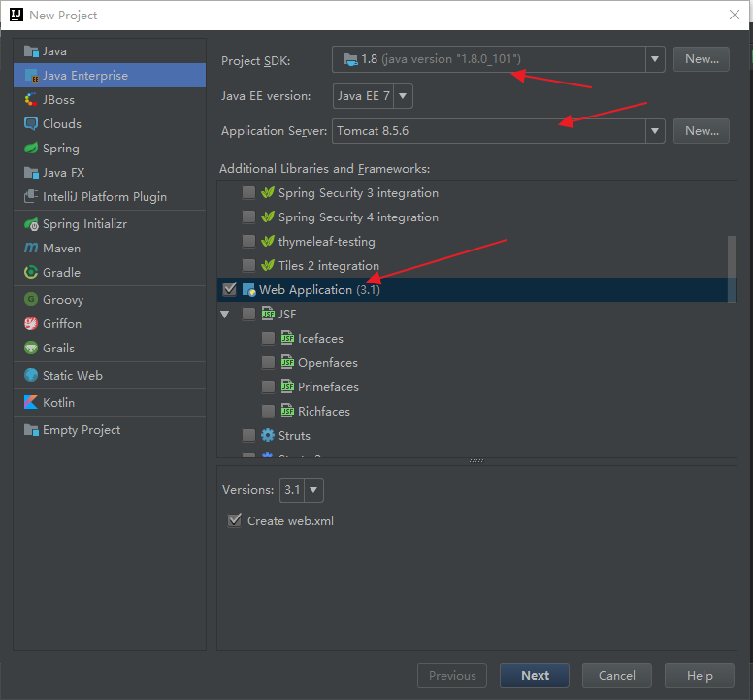Screen dimensions: 753x700
Task: Check the JSF checkbox
Action: [x=248, y=314]
